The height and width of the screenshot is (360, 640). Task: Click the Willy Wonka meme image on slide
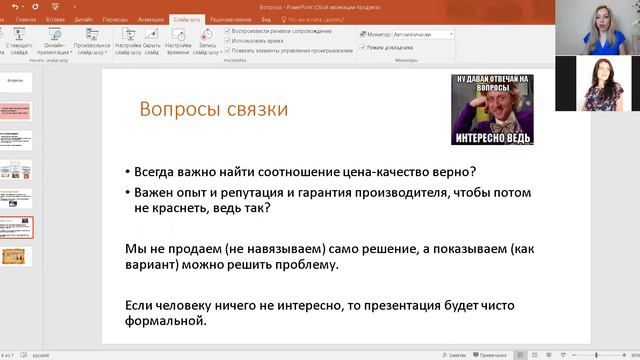tap(492, 109)
